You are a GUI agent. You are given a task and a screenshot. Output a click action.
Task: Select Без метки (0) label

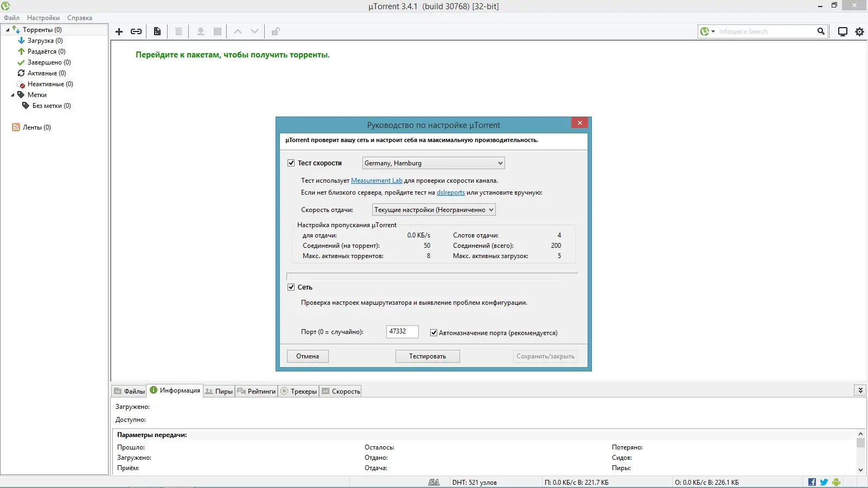click(52, 106)
